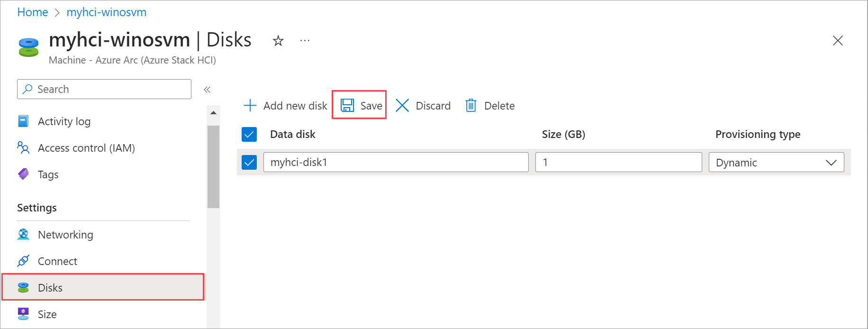The image size is (868, 329).
Task: Click the Delete trash can icon
Action: [470, 105]
